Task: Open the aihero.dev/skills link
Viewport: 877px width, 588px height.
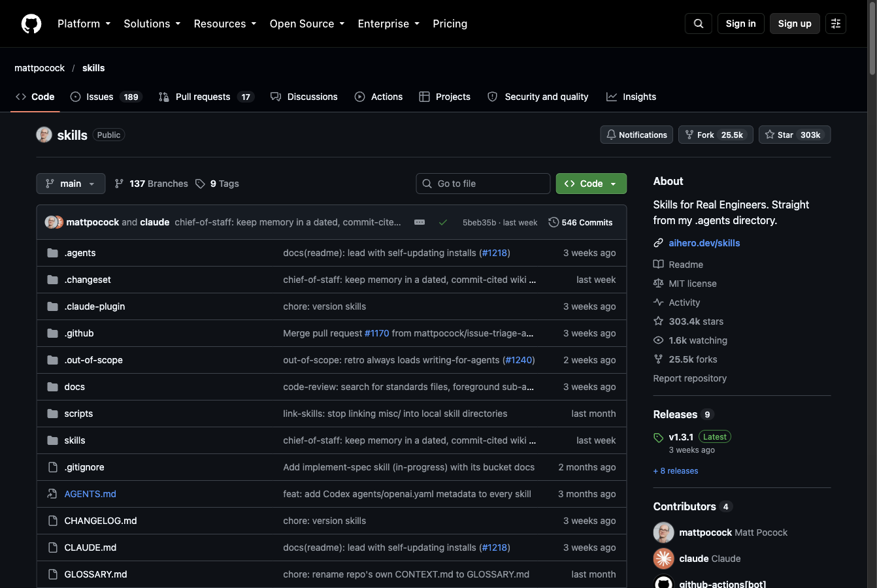Action: [x=704, y=243]
